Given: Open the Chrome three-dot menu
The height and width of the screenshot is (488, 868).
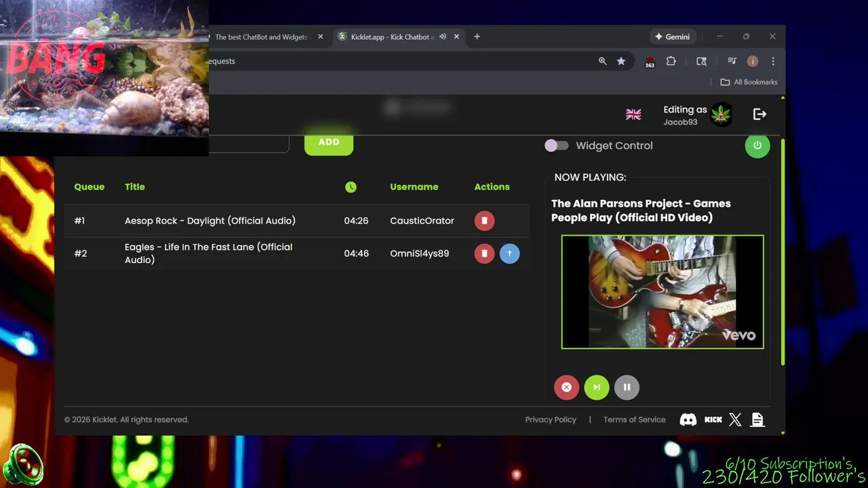Looking at the screenshot, I should coord(772,61).
